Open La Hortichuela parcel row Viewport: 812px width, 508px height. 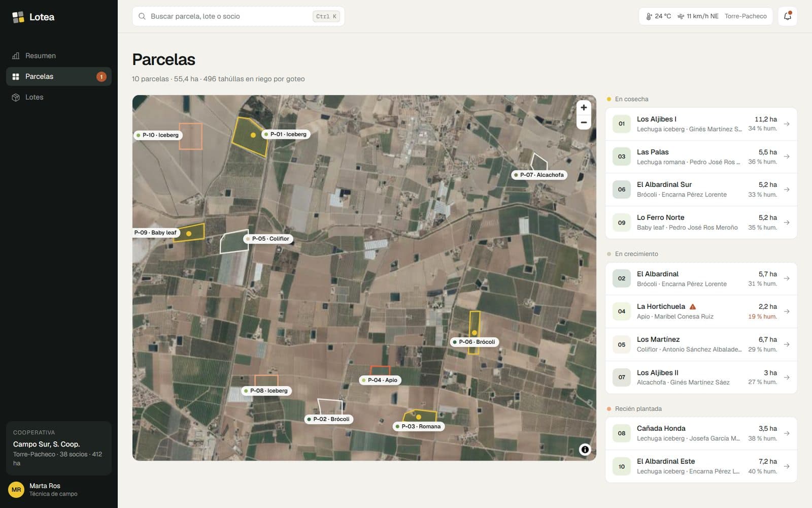pyautogui.click(x=701, y=311)
